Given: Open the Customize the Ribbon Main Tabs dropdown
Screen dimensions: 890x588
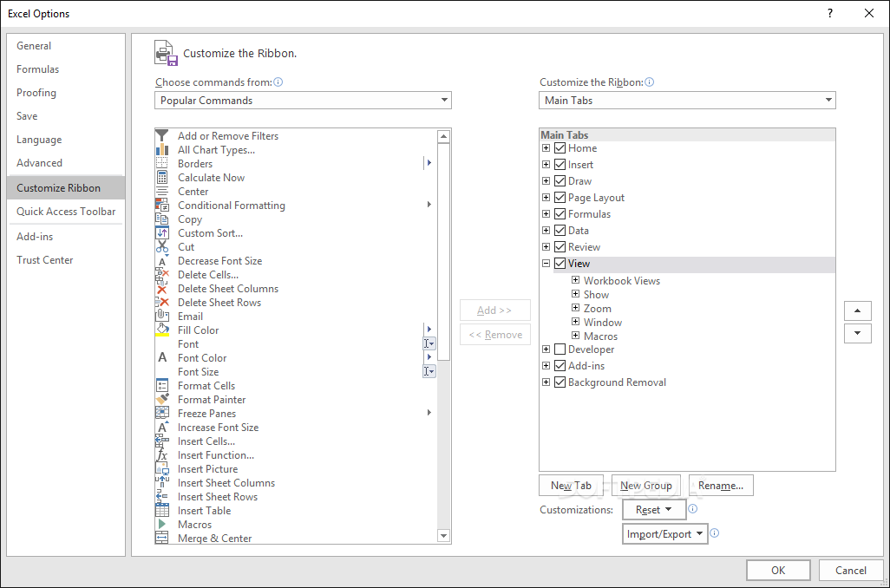Looking at the screenshot, I should pyautogui.click(x=687, y=101).
